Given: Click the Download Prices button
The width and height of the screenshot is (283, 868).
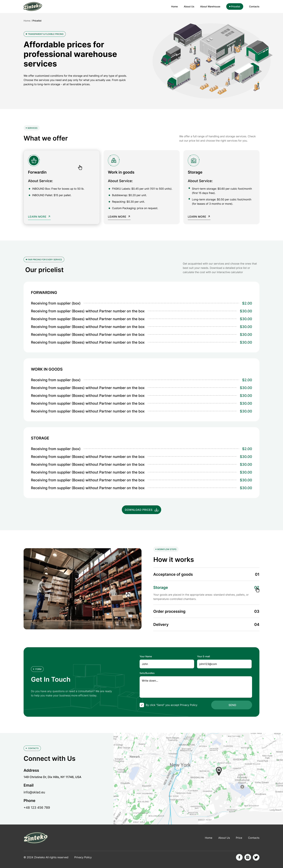Looking at the screenshot, I should pos(141,510).
